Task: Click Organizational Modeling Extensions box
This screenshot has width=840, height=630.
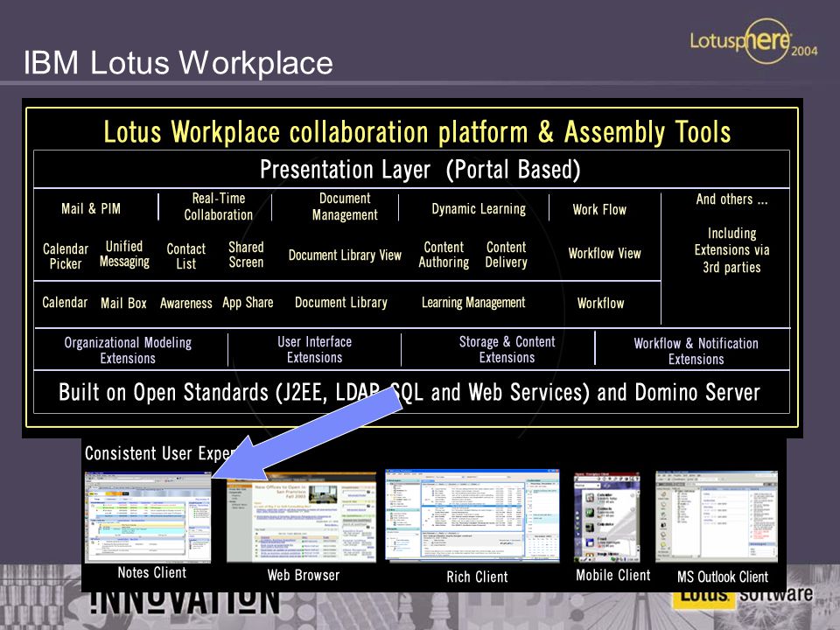Action: (x=128, y=350)
